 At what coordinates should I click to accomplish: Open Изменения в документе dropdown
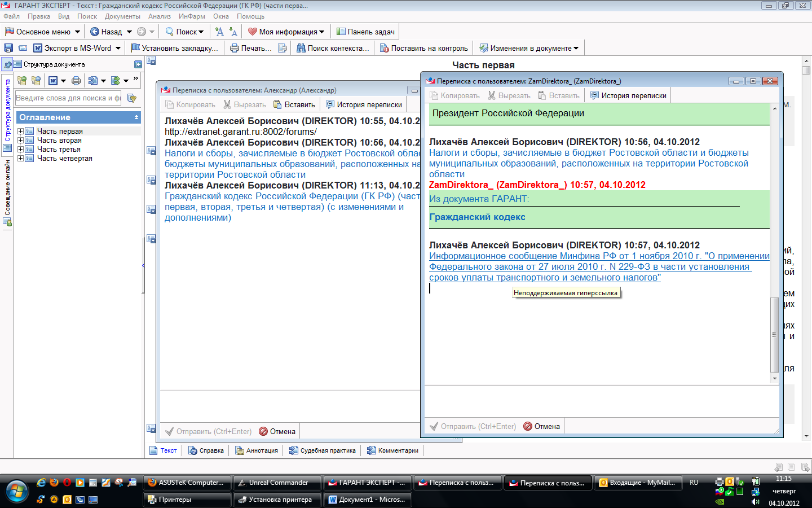coord(529,48)
